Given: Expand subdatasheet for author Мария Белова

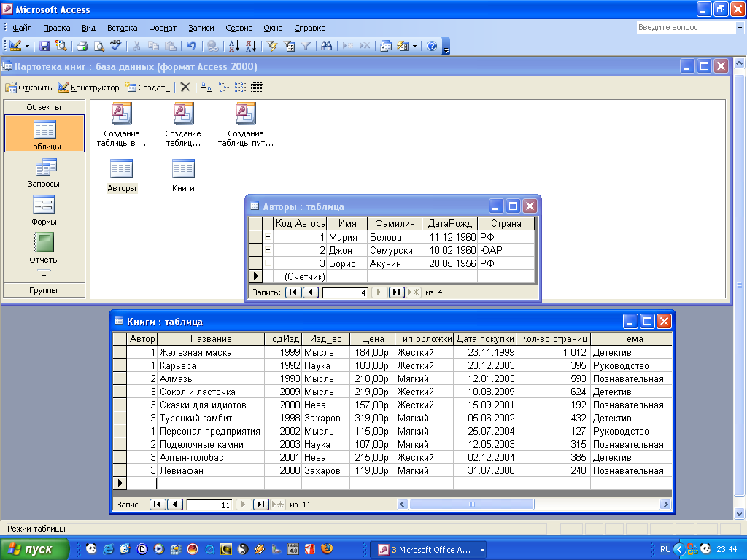Looking at the screenshot, I should (x=268, y=237).
